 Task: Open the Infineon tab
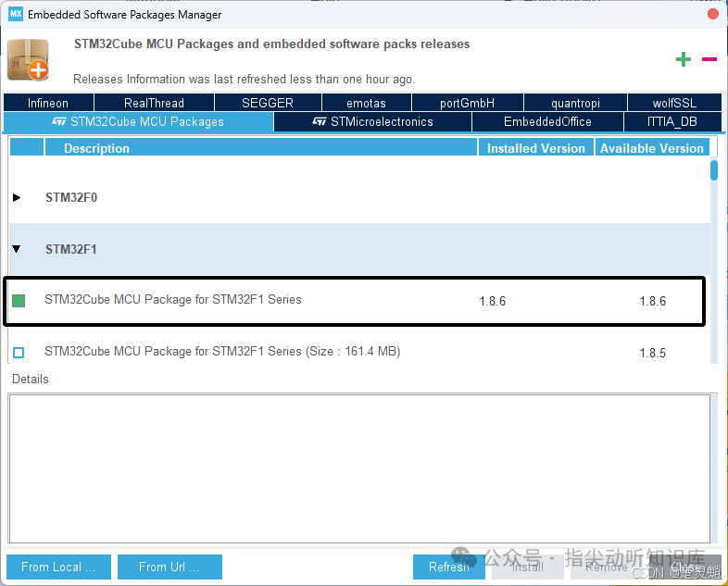pos(48,103)
